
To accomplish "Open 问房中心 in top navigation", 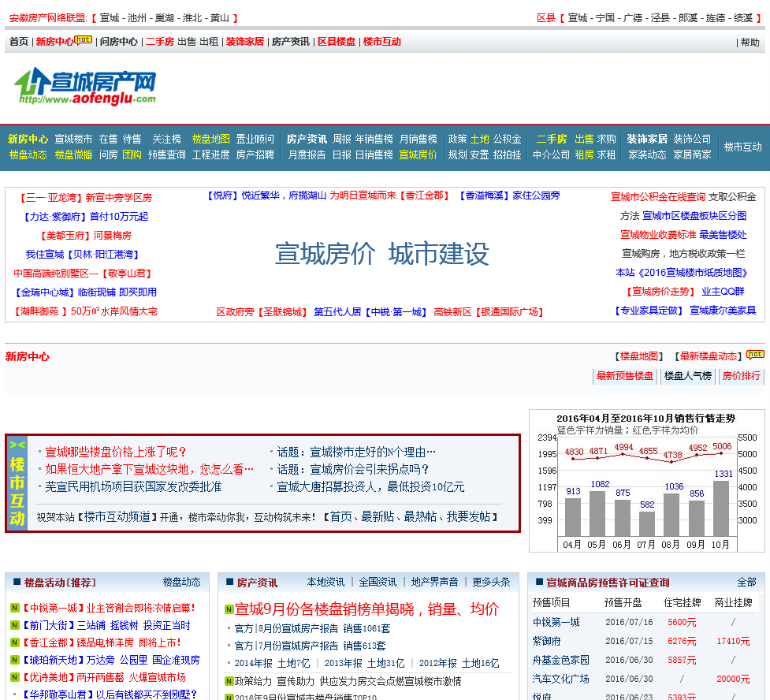I will coord(119,42).
